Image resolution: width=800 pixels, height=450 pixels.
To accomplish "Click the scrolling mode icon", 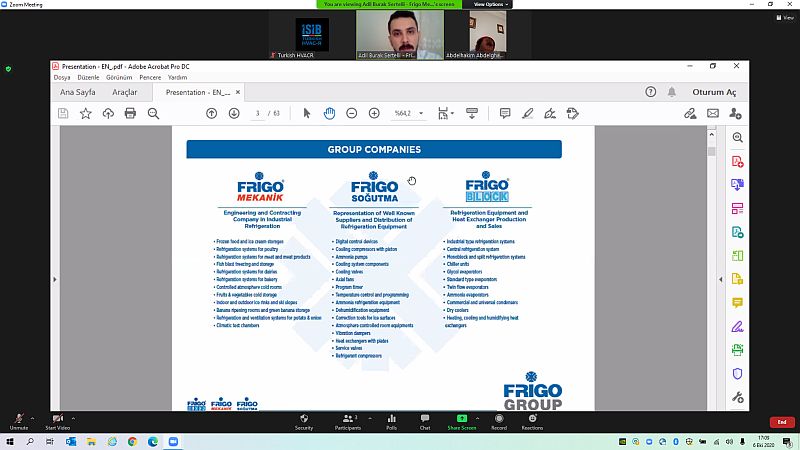I will coord(472,113).
